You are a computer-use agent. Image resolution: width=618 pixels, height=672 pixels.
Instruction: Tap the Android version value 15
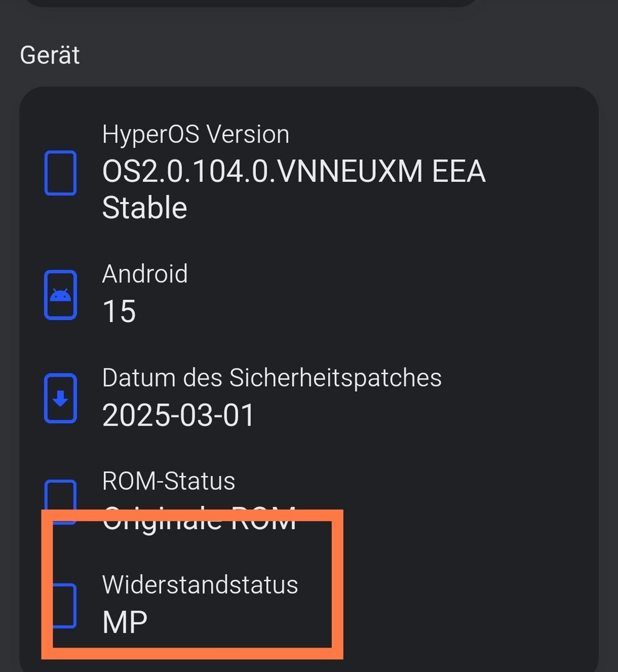coord(119,310)
